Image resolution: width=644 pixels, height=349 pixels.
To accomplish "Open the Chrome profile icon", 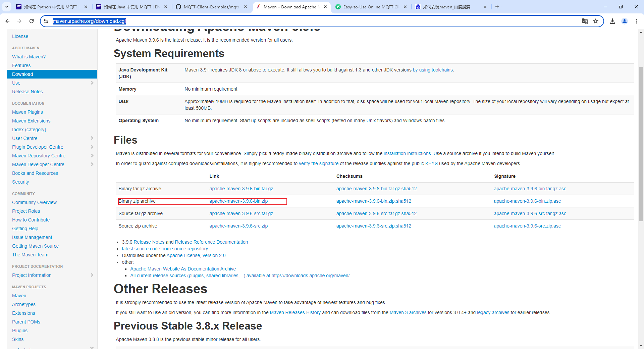I will [625, 21].
